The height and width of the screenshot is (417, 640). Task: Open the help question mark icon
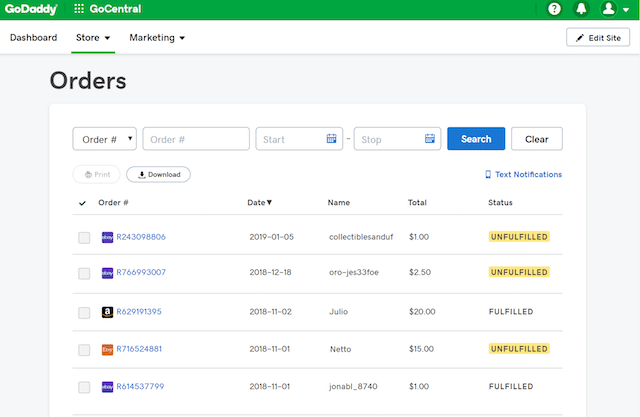[554, 9]
